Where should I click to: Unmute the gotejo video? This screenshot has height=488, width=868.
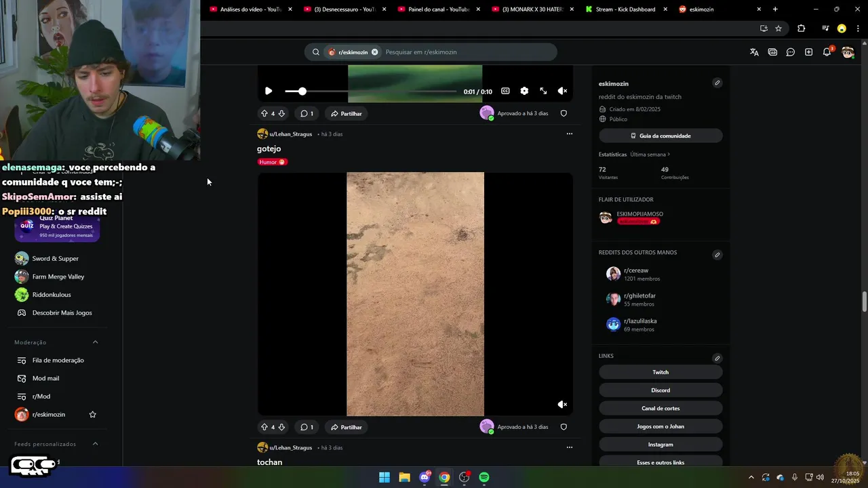pos(562,405)
